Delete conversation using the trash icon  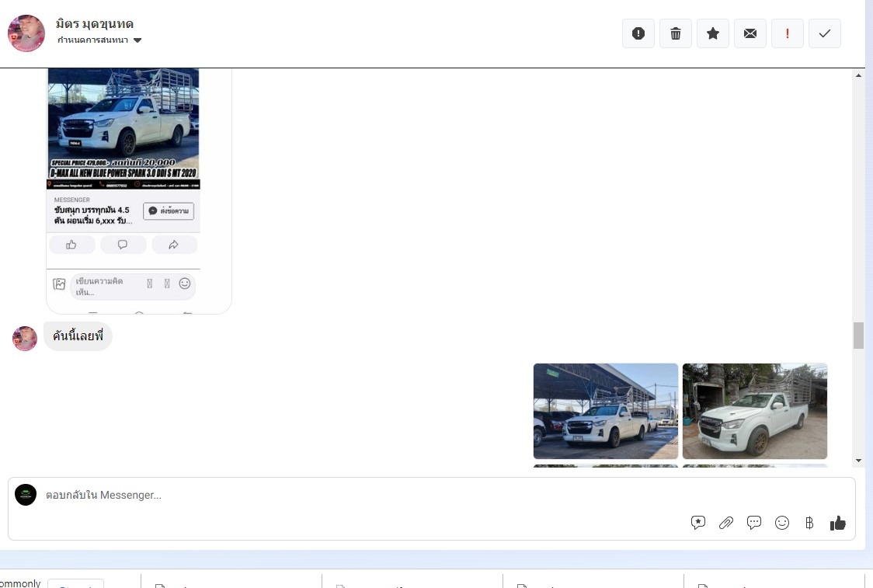pyautogui.click(x=676, y=33)
